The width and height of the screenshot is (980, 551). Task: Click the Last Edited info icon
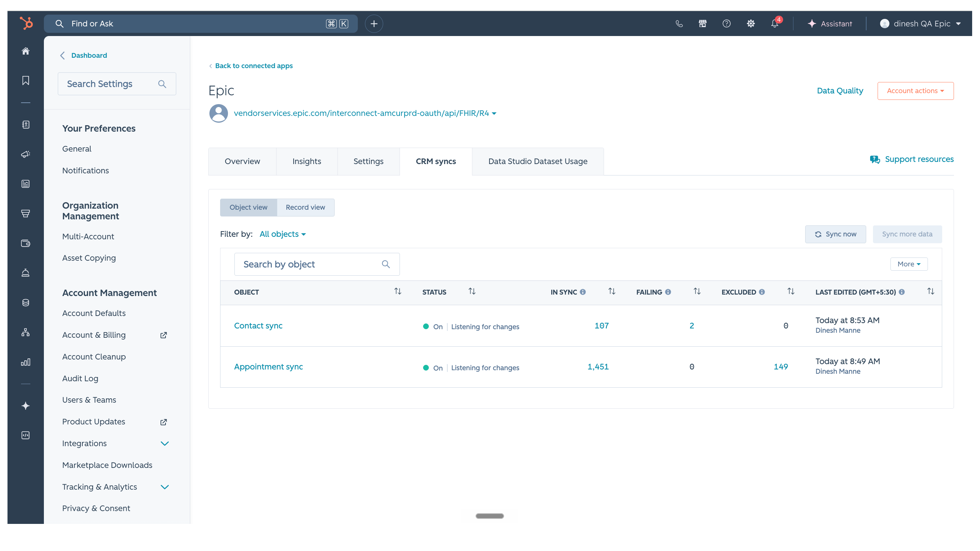(902, 292)
